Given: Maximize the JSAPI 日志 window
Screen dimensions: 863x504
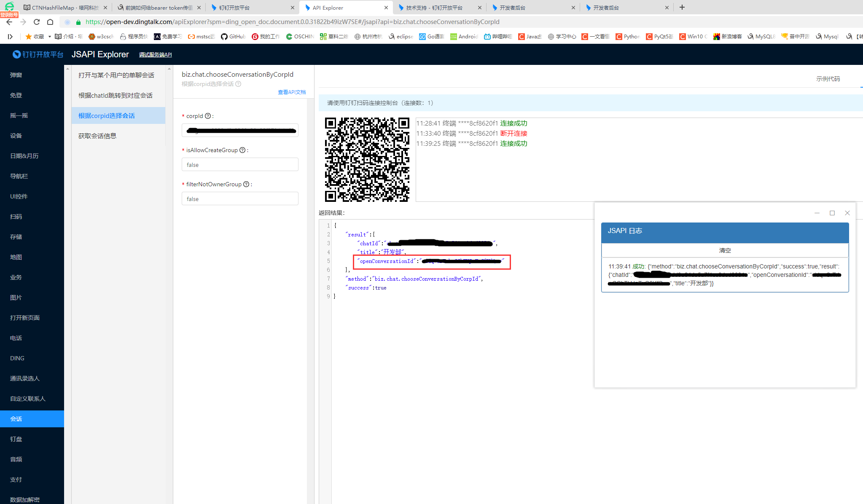Looking at the screenshot, I should (832, 213).
